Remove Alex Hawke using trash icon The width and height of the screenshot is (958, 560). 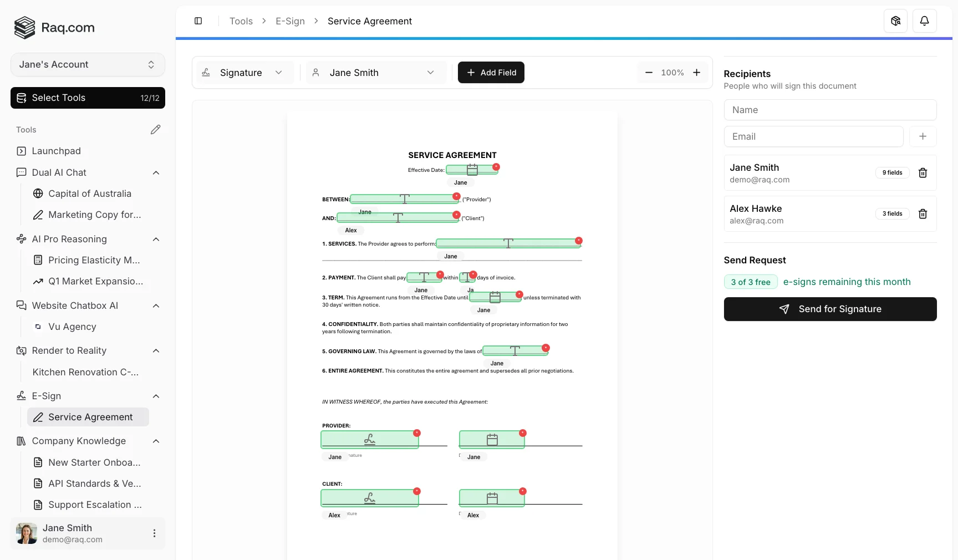coord(923,214)
